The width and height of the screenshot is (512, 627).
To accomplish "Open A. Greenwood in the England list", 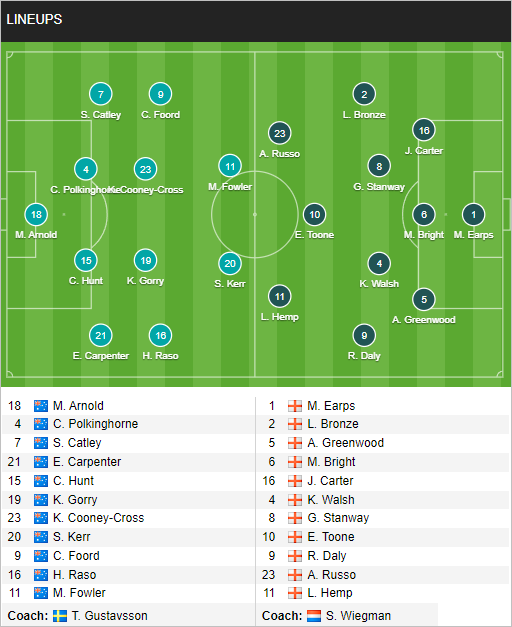I will [x=346, y=443].
